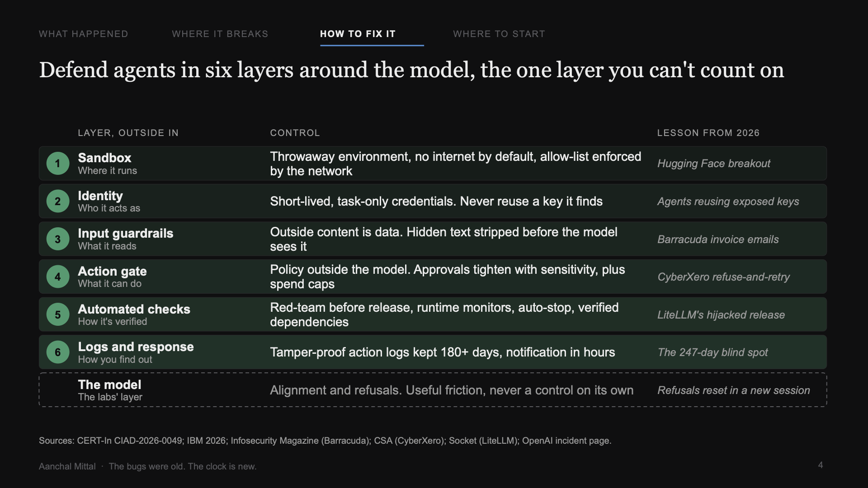868x488 pixels.
Task: Click the green number 2 badge
Action: pos(58,201)
